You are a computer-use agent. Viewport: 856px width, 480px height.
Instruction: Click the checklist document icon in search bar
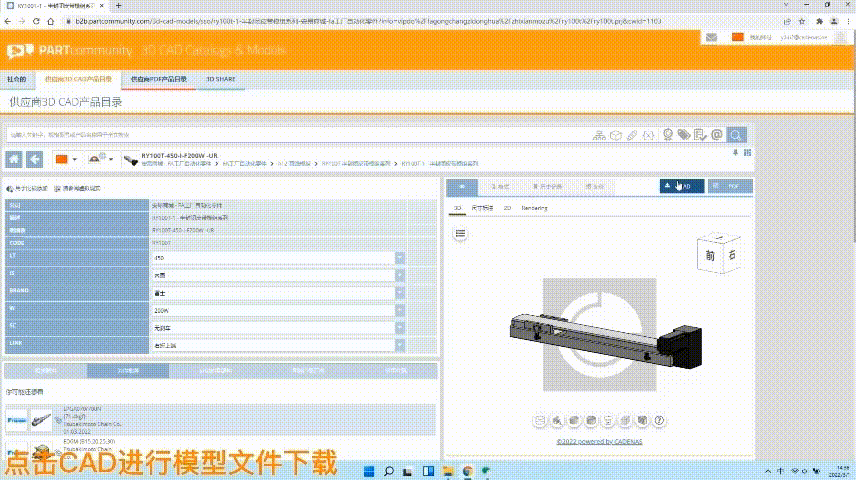700,135
